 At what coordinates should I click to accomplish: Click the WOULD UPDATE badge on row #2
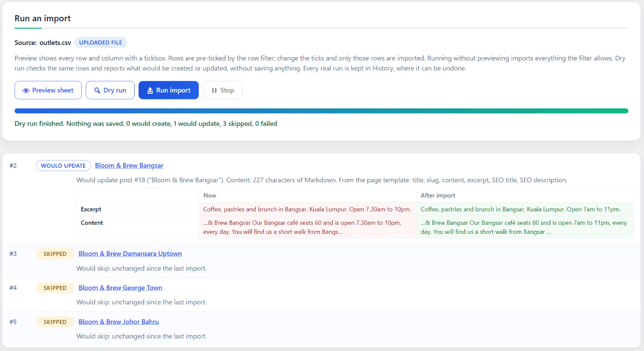(x=63, y=166)
